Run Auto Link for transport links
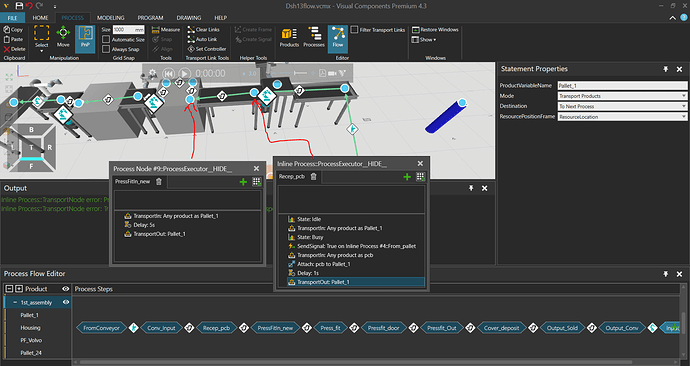 202,39
